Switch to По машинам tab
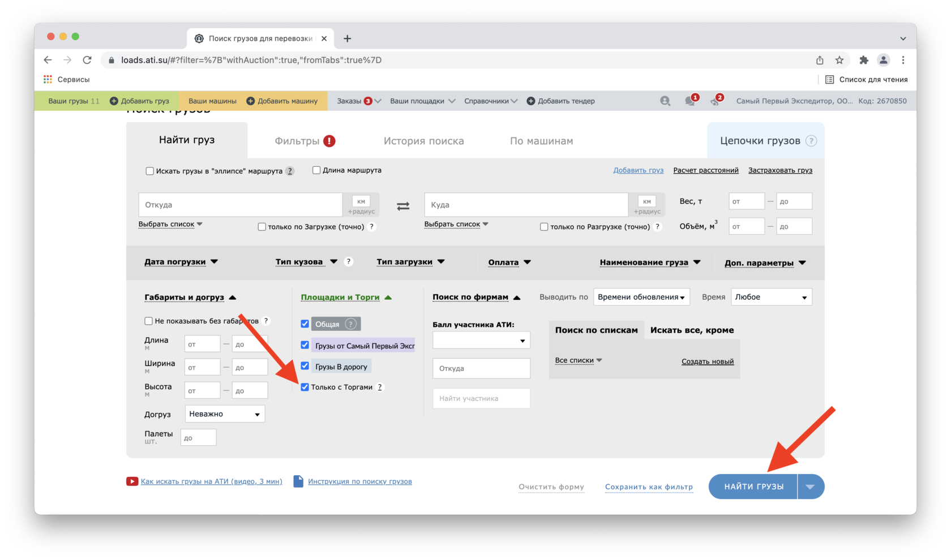The image size is (951, 560). 541,141
